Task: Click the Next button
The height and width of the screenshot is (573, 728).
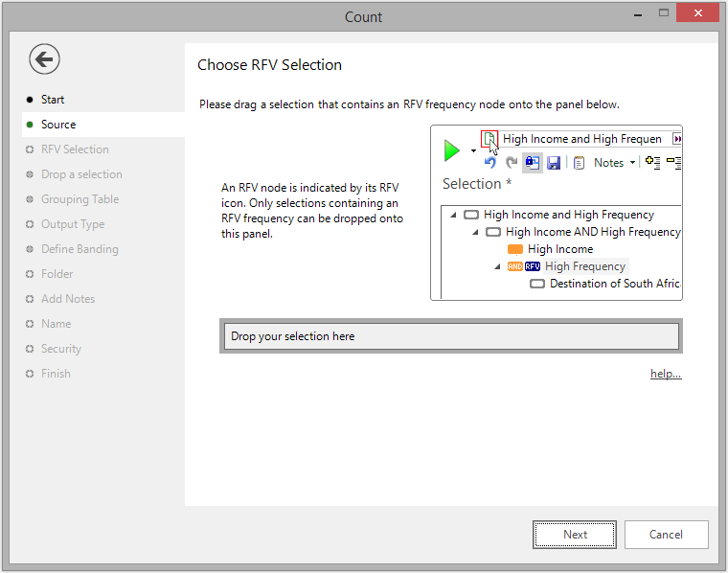Action: [575, 535]
